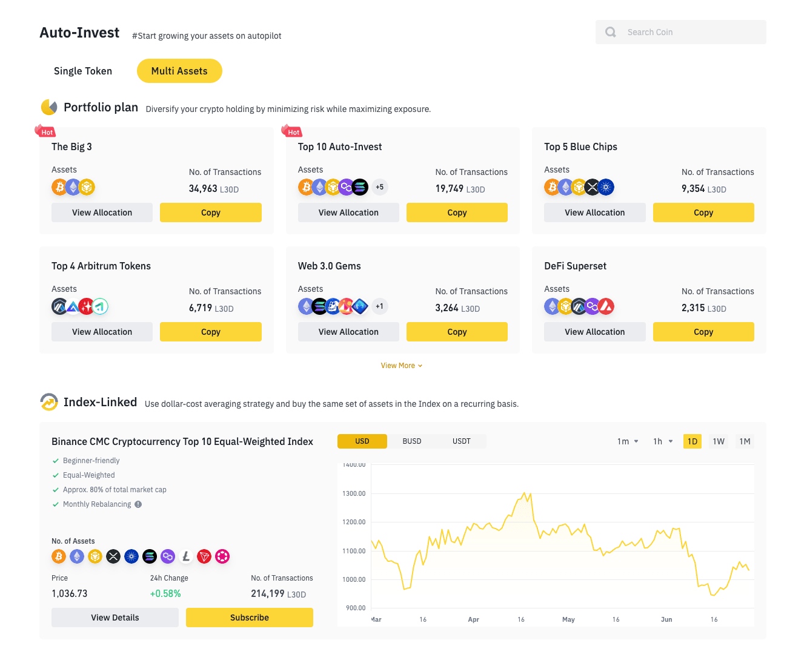Image resolution: width=807 pixels, height=672 pixels.
Task: Open View Details for the index
Action: pos(115,618)
